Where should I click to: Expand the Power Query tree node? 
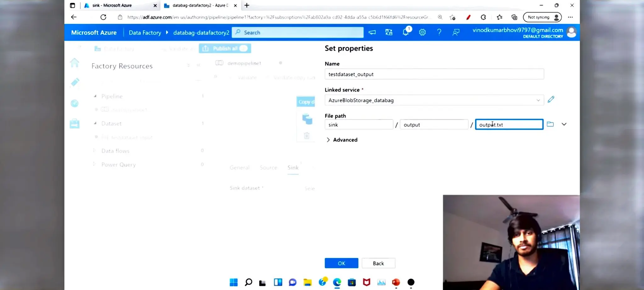(94, 164)
